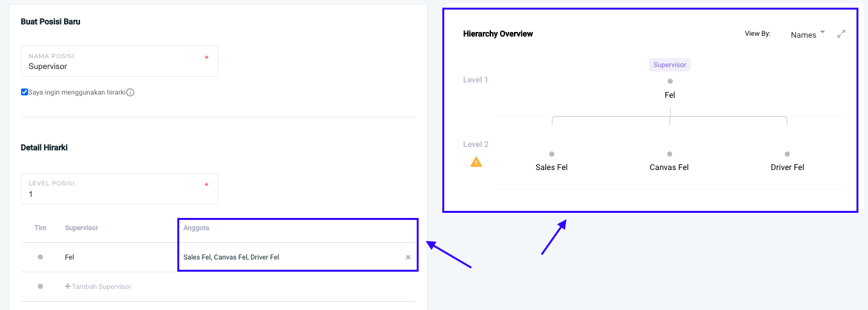Click the node dot above Canvas Fel
Screen dimensions: 868x310
pyautogui.click(x=669, y=154)
